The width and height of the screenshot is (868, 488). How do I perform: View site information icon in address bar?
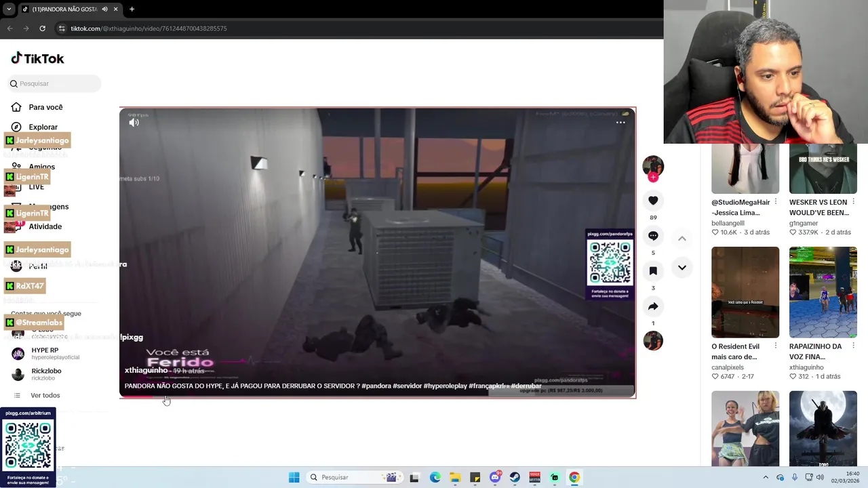[62, 28]
